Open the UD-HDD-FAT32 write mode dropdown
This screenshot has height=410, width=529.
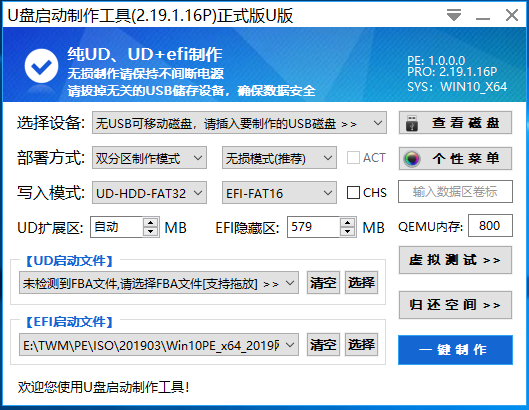pyautogui.click(x=149, y=193)
